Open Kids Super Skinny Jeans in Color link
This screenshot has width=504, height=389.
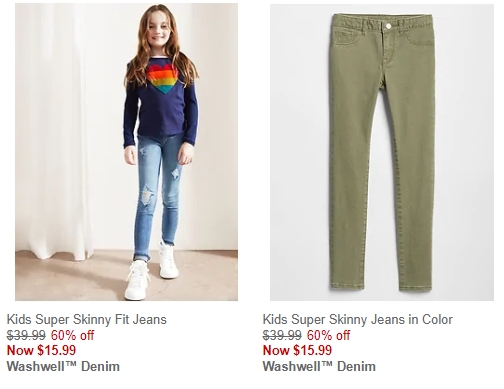[358, 319]
